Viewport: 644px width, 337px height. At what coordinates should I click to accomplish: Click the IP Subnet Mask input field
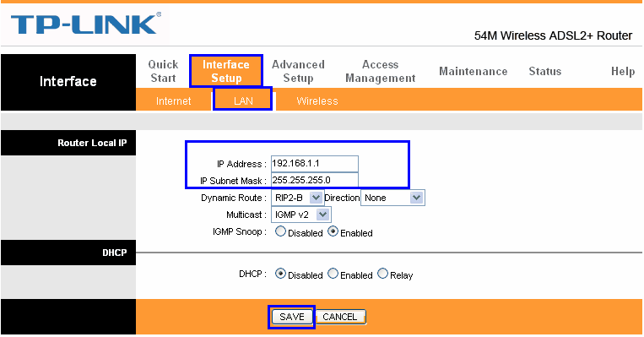click(315, 180)
